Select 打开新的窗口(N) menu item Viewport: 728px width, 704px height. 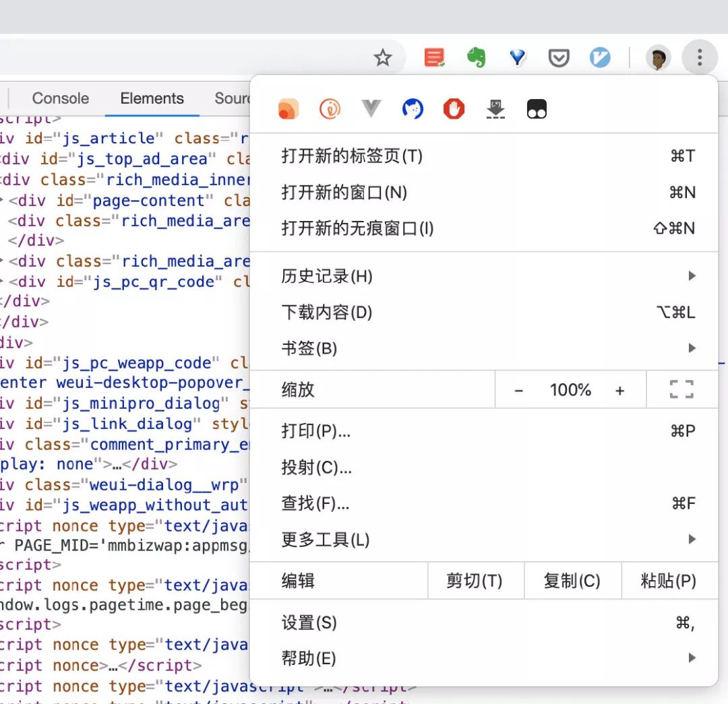(484, 192)
